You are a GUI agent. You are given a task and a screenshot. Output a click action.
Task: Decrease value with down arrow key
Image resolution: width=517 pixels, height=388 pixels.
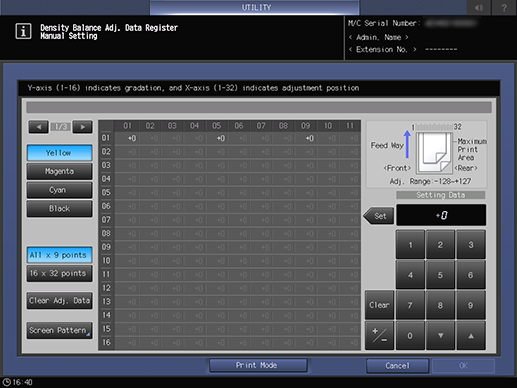tap(440, 335)
